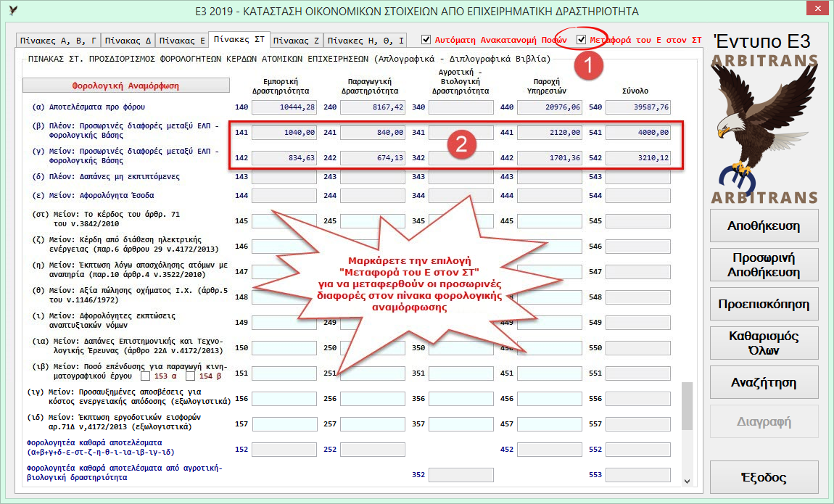Click total field 452

(x=550, y=450)
